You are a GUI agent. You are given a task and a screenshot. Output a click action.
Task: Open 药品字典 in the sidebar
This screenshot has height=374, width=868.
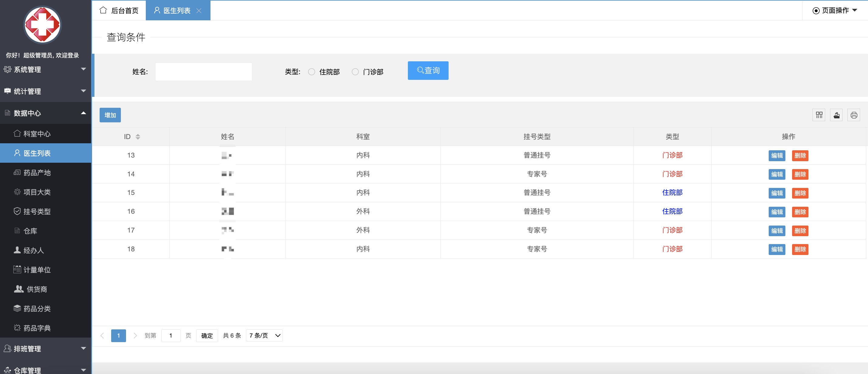(x=46, y=328)
